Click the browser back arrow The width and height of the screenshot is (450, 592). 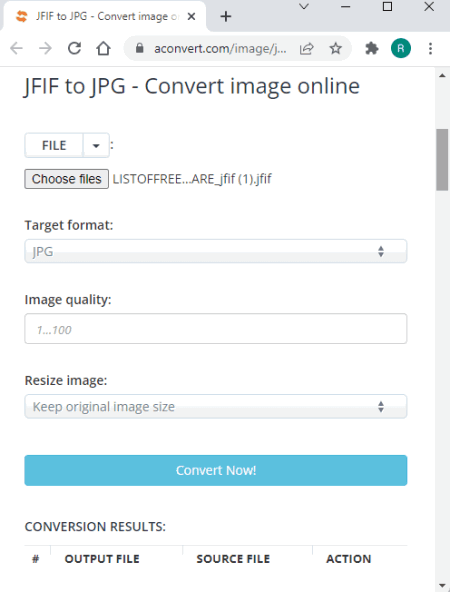(17, 48)
